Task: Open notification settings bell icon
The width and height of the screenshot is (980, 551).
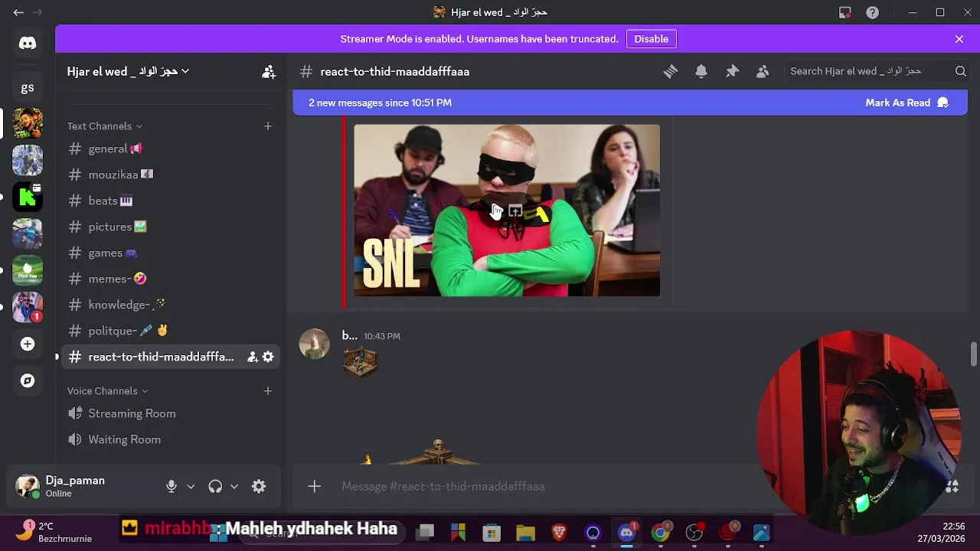Action: (701, 71)
